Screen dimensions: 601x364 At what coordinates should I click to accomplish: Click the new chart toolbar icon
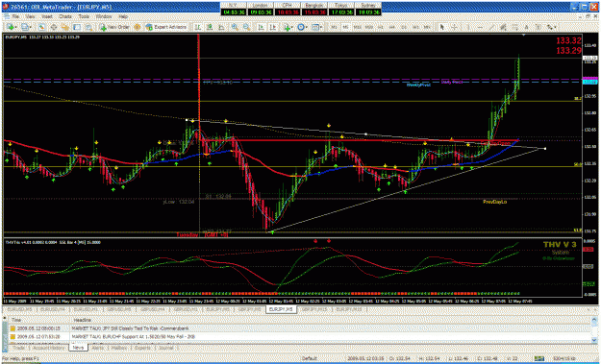point(11,27)
